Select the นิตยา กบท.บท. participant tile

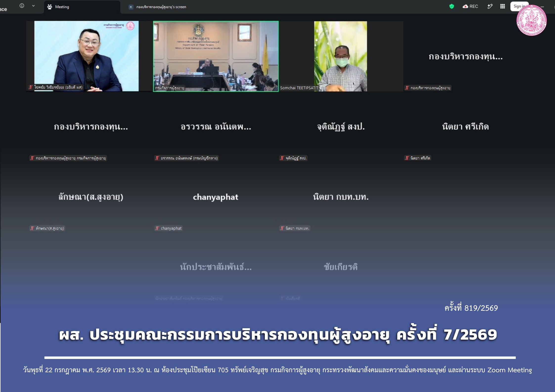[341, 197]
